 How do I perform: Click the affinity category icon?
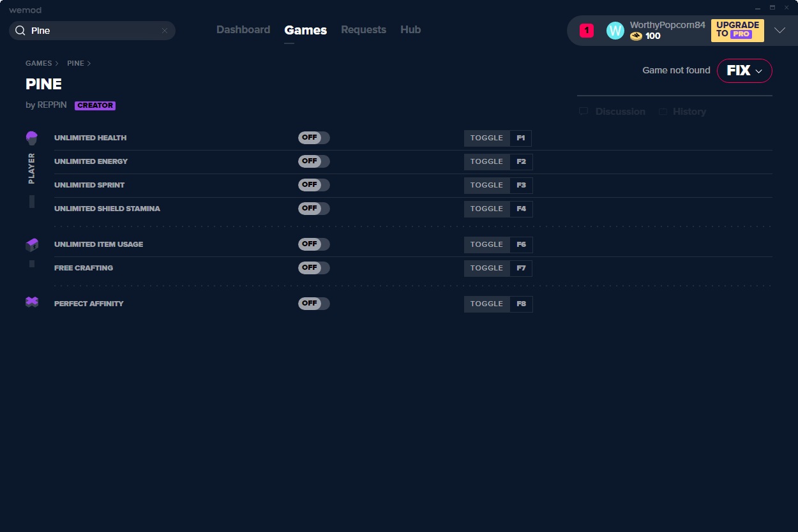pyautogui.click(x=32, y=302)
